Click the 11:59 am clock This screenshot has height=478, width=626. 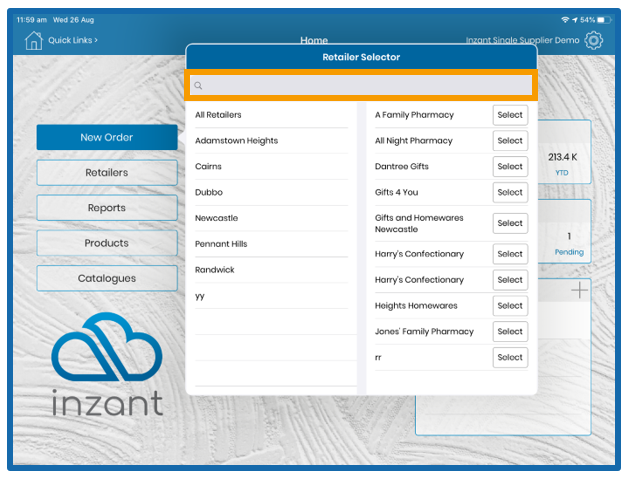pos(32,20)
